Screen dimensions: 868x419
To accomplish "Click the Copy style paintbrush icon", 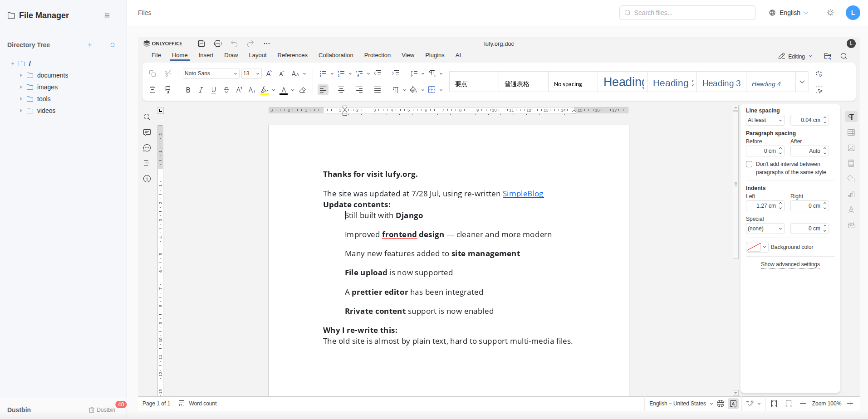I will pos(168,90).
